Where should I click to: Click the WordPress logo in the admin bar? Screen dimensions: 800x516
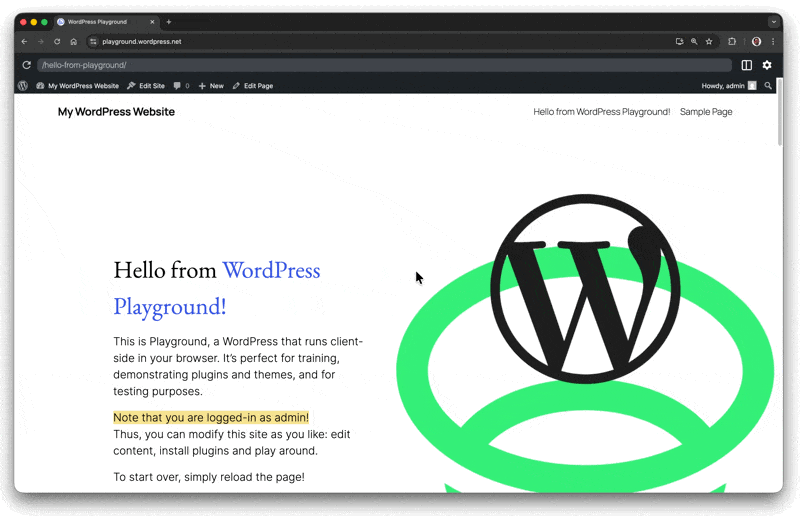[x=23, y=86]
